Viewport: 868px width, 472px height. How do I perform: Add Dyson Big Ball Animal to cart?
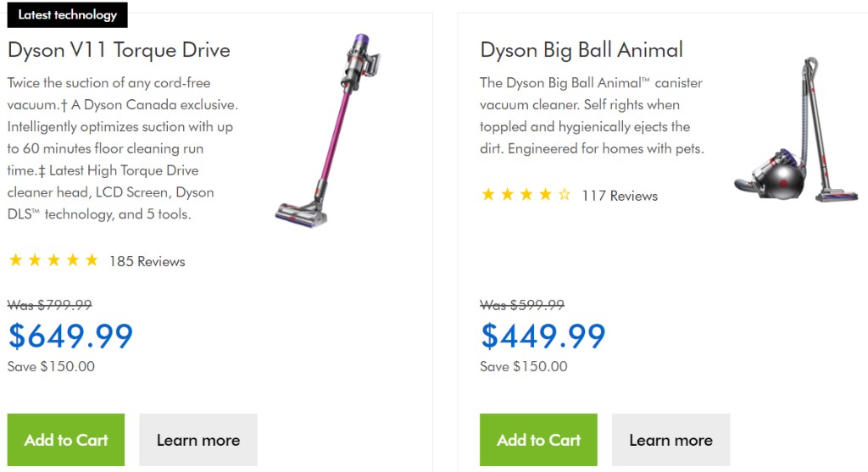(538, 440)
